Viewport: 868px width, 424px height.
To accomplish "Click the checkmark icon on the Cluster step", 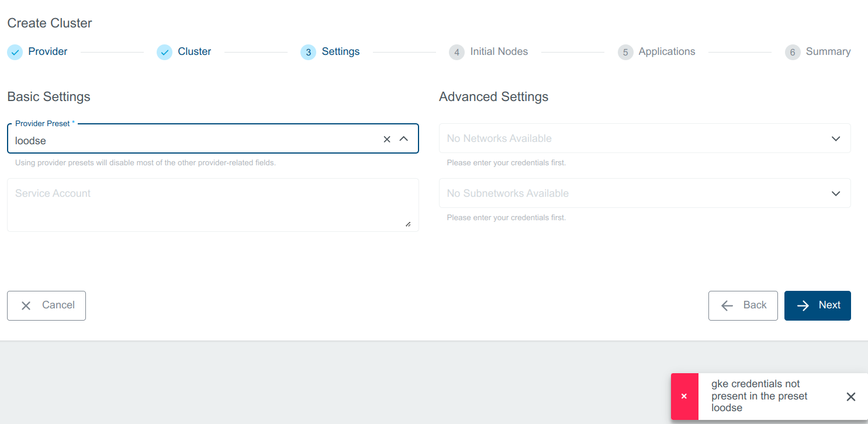I will point(164,52).
